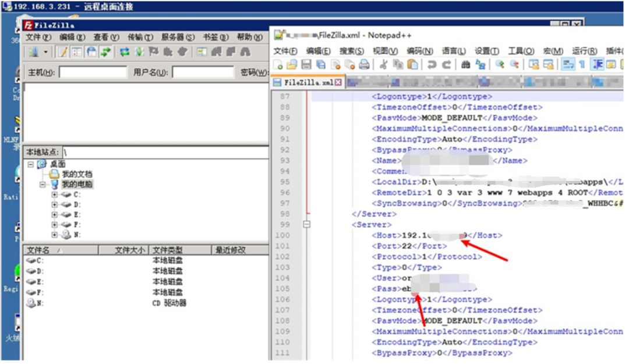Toggle show all characters (pilcrow) in Notepad++
Viewport: 629px width, 364px height.
pos(582,64)
